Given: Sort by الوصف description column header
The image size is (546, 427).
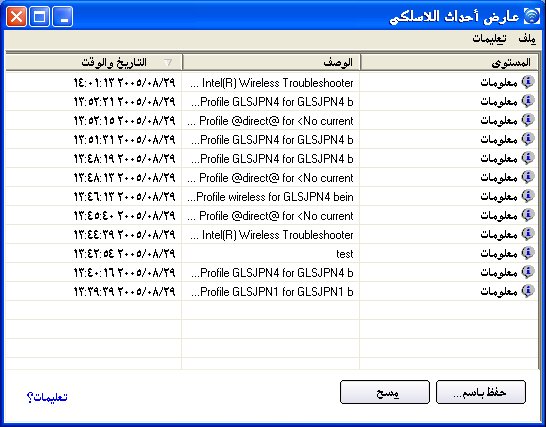Looking at the screenshot, I should [x=271, y=62].
